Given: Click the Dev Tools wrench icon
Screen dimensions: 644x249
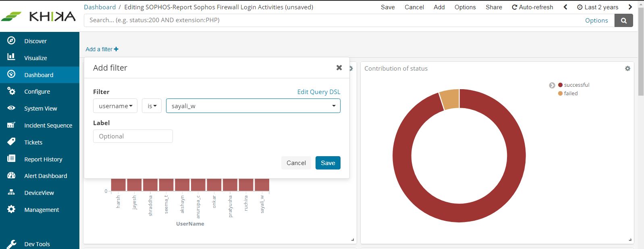Looking at the screenshot, I should point(11,244).
